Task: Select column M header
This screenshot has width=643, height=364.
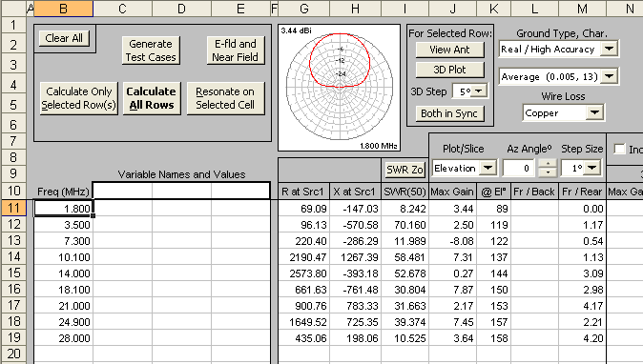Action: click(x=582, y=9)
